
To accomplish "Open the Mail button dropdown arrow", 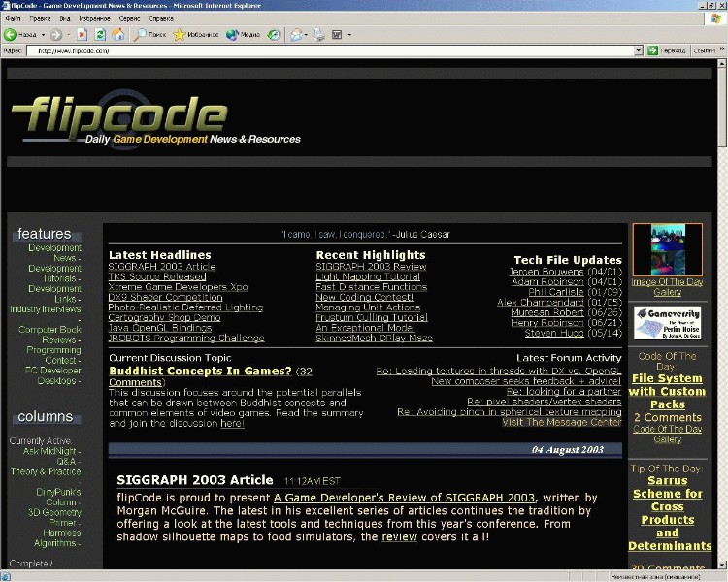I will click(306, 34).
